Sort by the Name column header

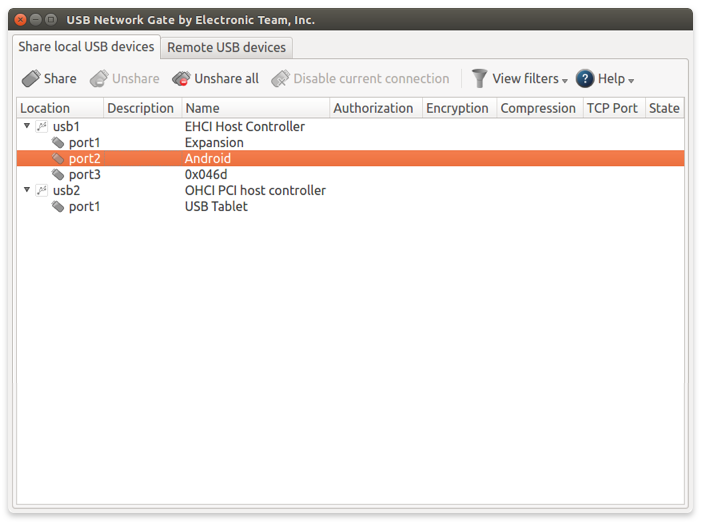pyautogui.click(x=256, y=108)
